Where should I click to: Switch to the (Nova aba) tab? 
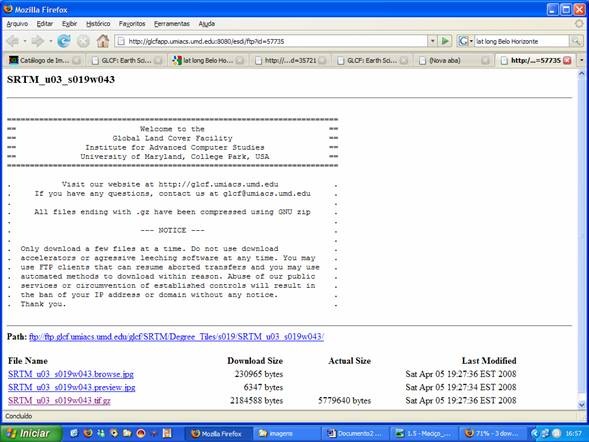click(453, 60)
